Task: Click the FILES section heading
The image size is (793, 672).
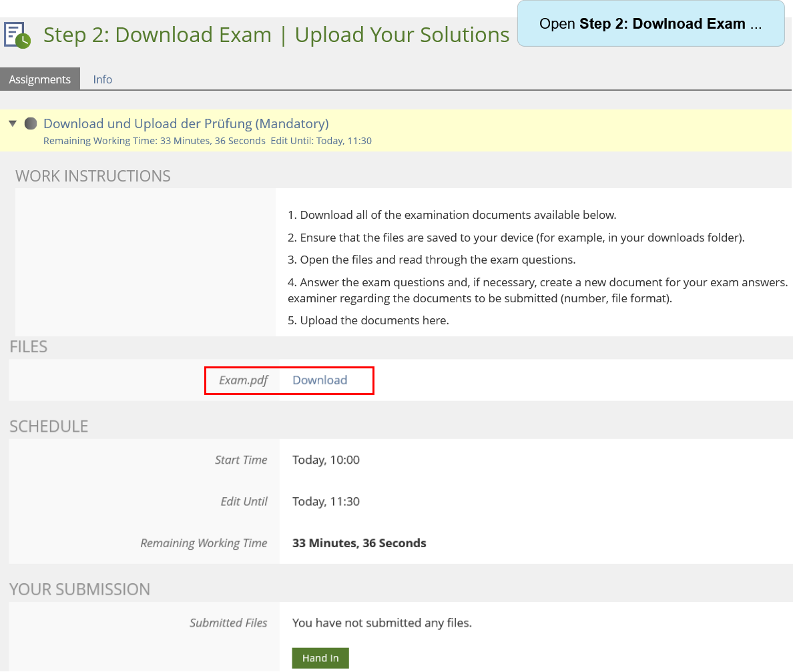Action: tap(29, 346)
